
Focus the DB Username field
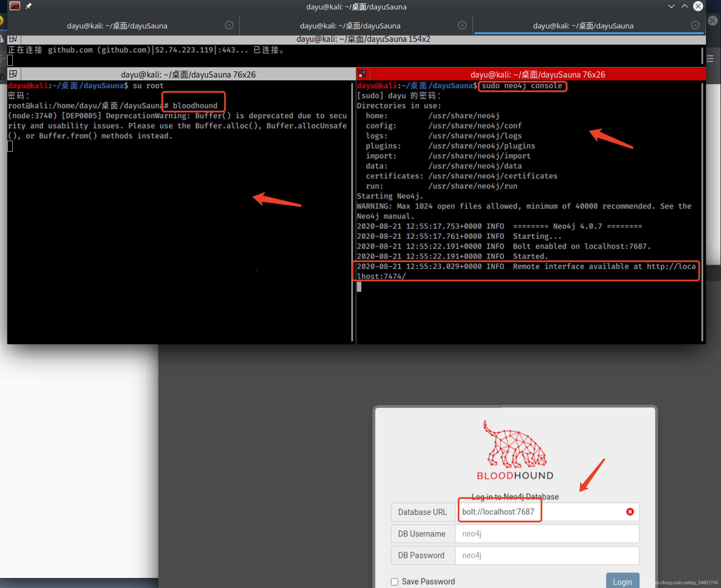[547, 533]
